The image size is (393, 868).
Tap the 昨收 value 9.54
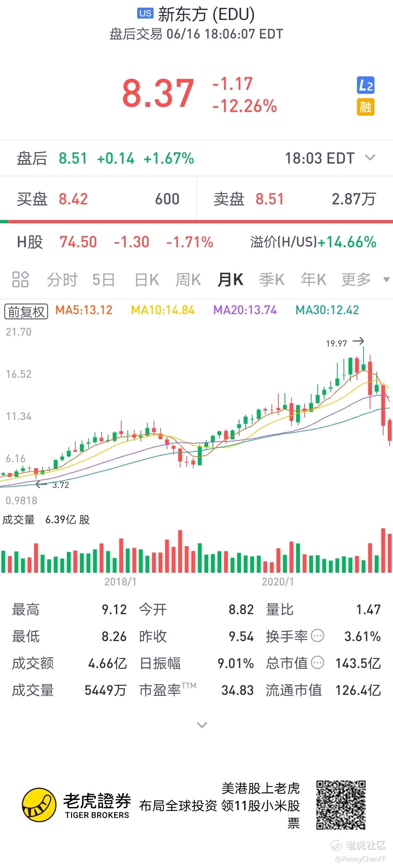pyautogui.click(x=241, y=636)
